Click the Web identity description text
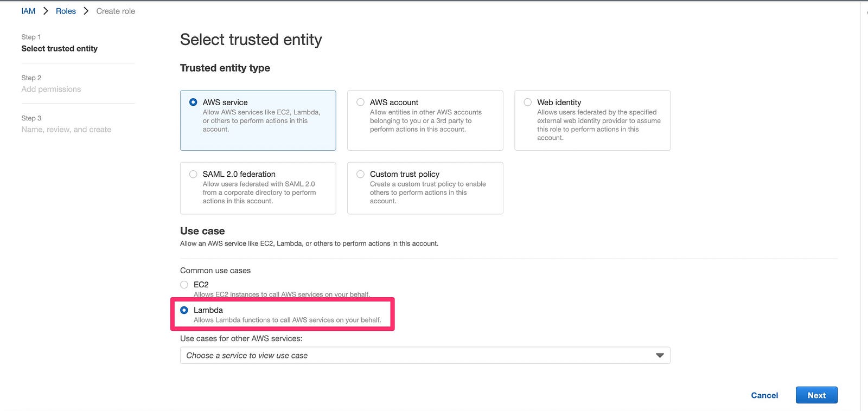Screen dimensions: 868x411 pos(599,125)
